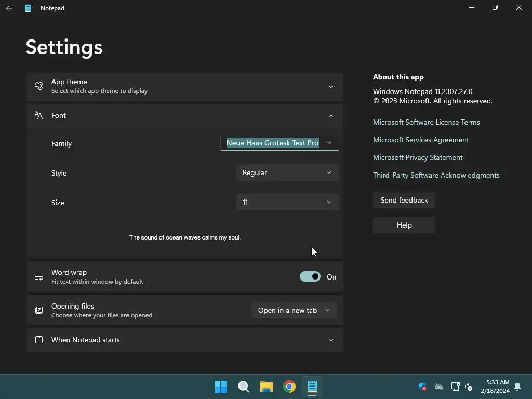Click the font preview sample text
The image size is (532, 399).
tap(185, 237)
